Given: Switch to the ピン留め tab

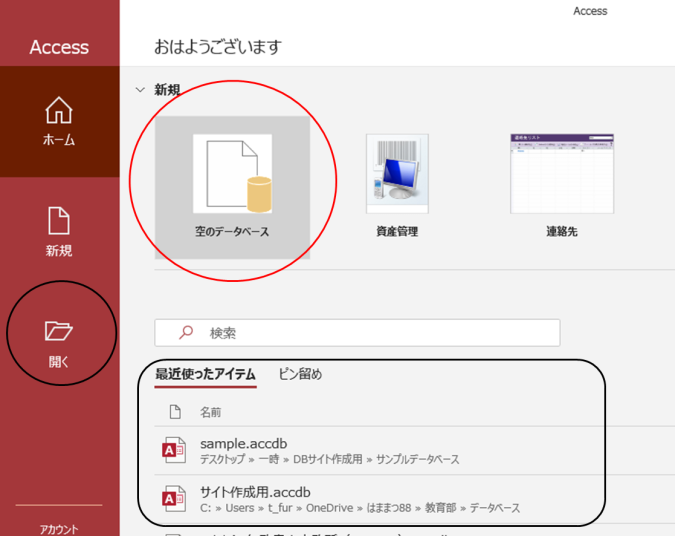Looking at the screenshot, I should (x=300, y=375).
